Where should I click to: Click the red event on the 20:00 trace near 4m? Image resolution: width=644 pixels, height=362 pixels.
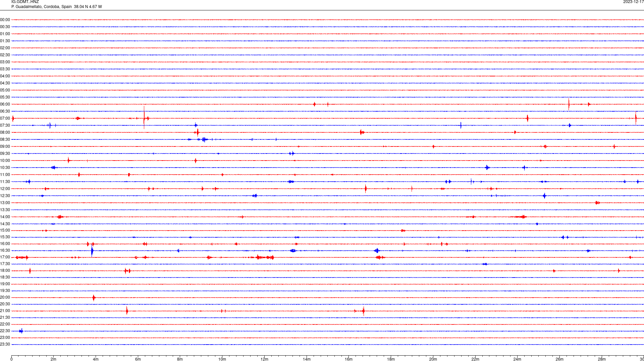pos(94,298)
